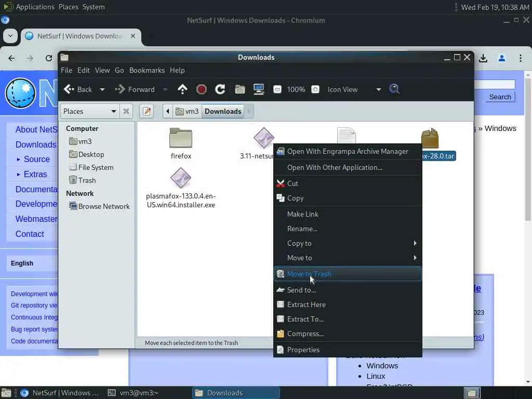
Task: Click the NetSurf site Search button
Action: pos(500,97)
